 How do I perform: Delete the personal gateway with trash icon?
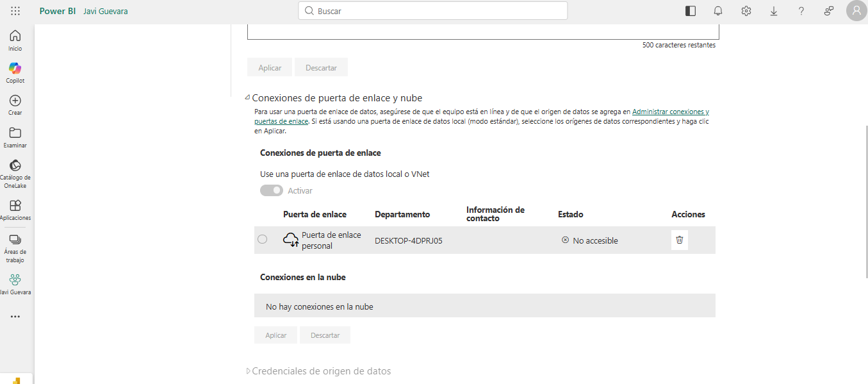point(680,240)
